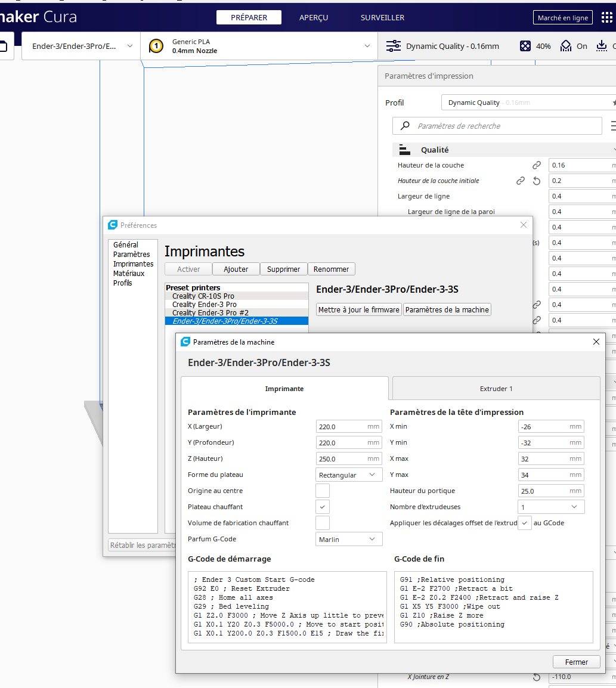Click the Cura logo in Préférences title

tap(113, 225)
